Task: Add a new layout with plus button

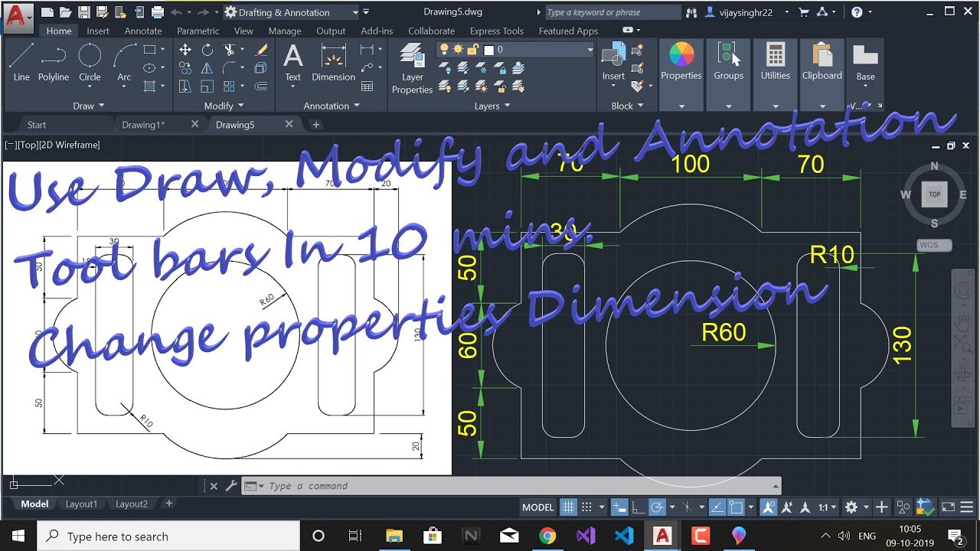Action: point(169,504)
